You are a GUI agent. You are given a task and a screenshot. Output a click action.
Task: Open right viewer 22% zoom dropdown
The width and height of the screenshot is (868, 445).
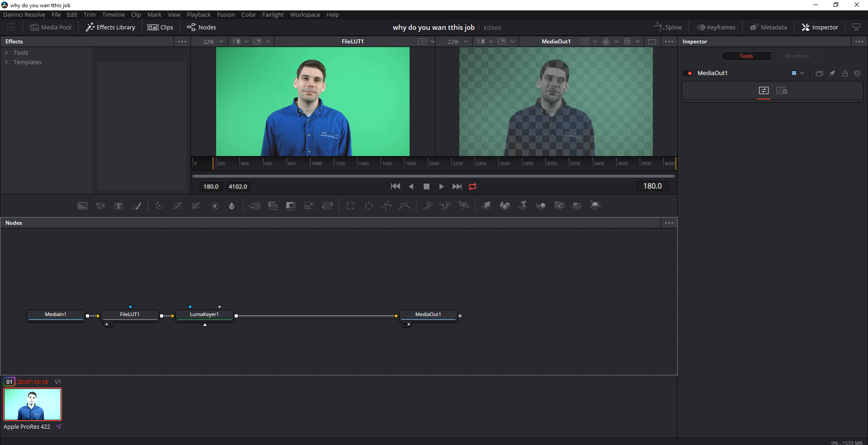pyautogui.click(x=458, y=42)
